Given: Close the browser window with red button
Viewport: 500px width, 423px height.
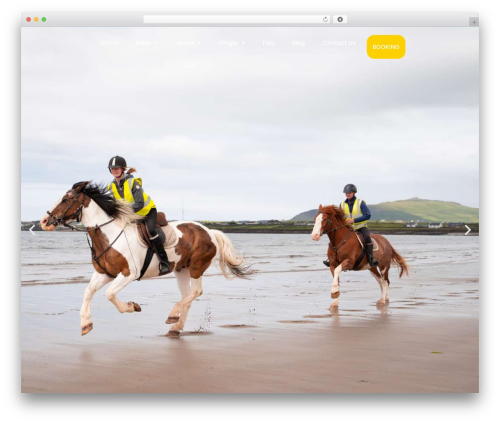Looking at the screenshot, I should click(29, 20).
